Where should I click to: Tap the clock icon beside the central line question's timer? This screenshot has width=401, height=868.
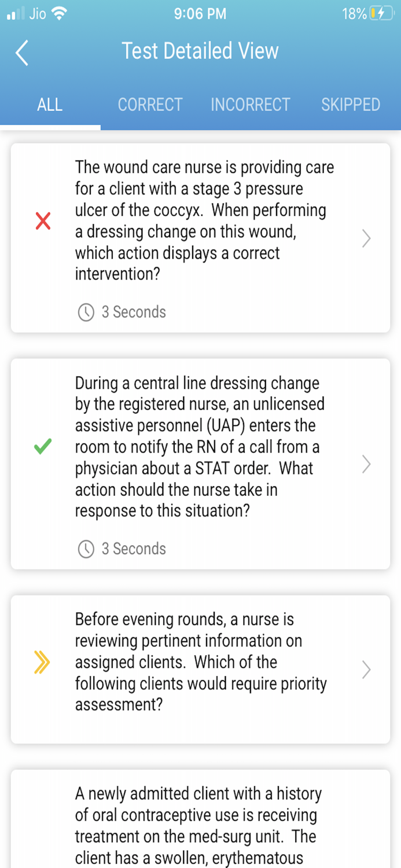coord(85,549)
